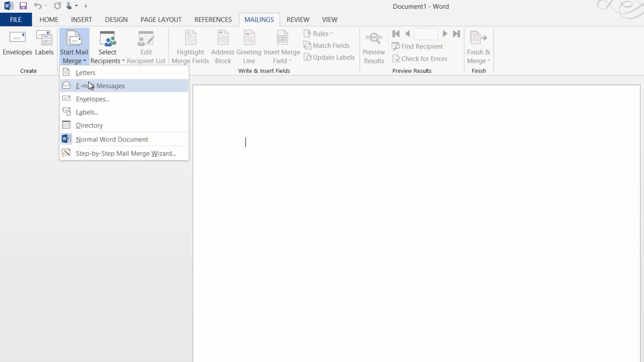644x362 pixels.
Task: Click the previous record arrow
Action: [x=408, y=34]
